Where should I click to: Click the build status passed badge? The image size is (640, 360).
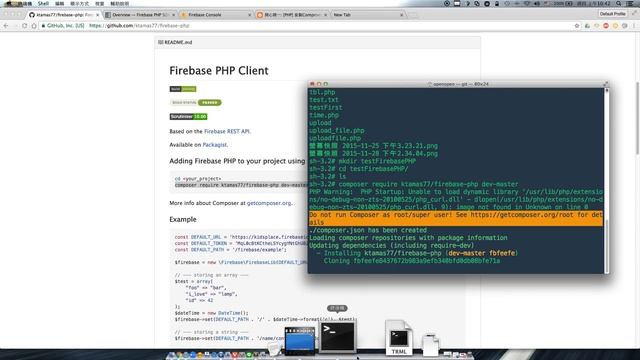196,102
